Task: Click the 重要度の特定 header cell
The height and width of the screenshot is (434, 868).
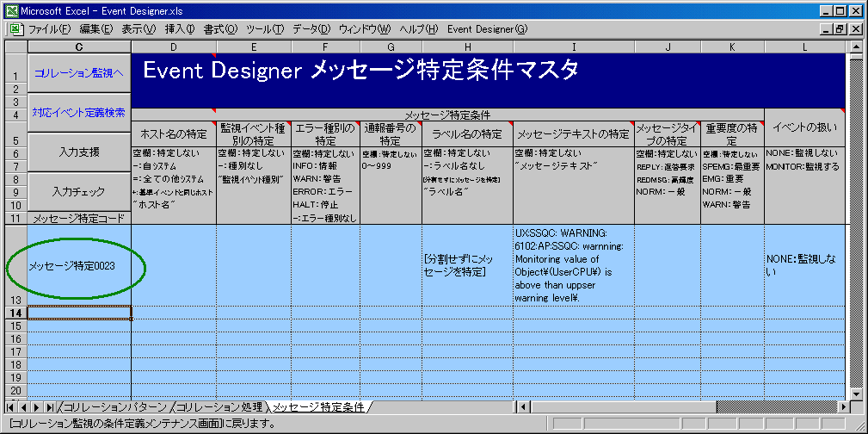Action: [732, 133]
